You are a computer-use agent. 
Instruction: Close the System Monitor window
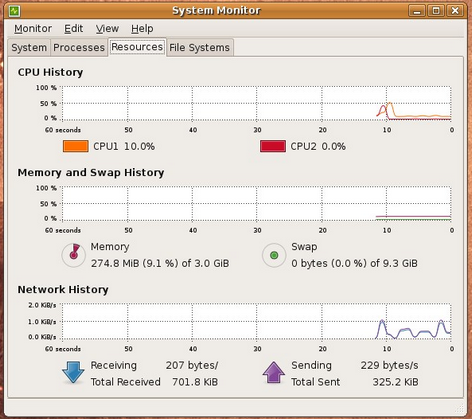pos(455,11)
